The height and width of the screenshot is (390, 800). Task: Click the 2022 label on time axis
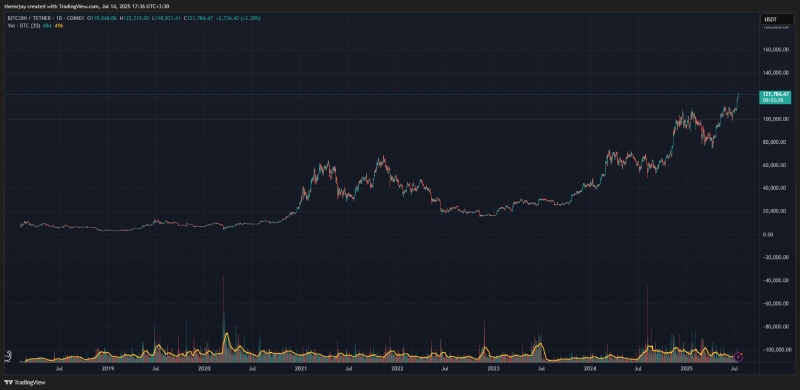click(x=397, y=368)
